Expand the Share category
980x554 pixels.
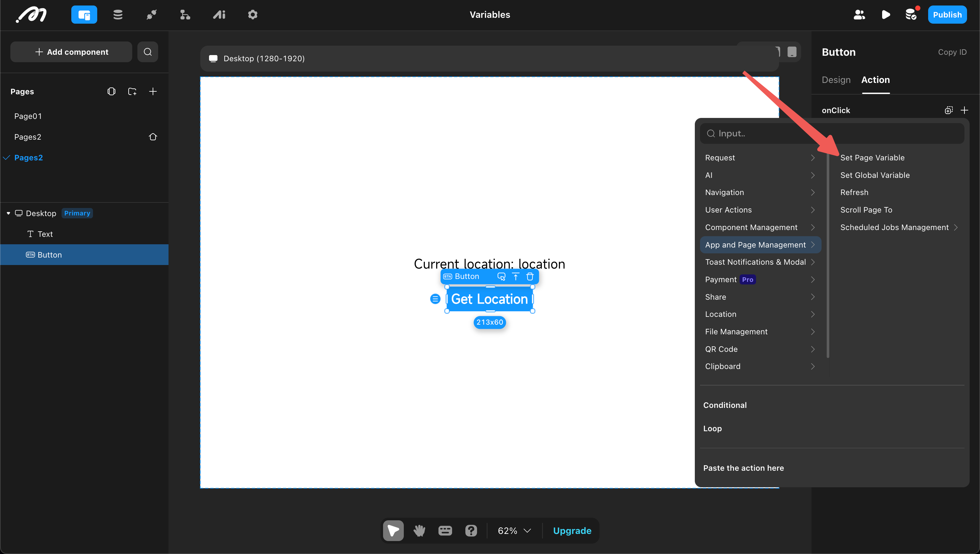click(x=760, y=297)
